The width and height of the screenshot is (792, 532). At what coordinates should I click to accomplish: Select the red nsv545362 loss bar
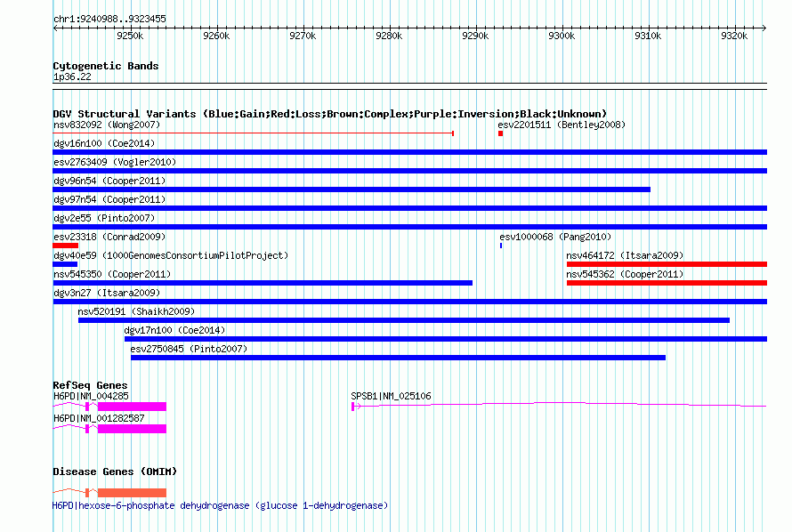click(667, 283)
